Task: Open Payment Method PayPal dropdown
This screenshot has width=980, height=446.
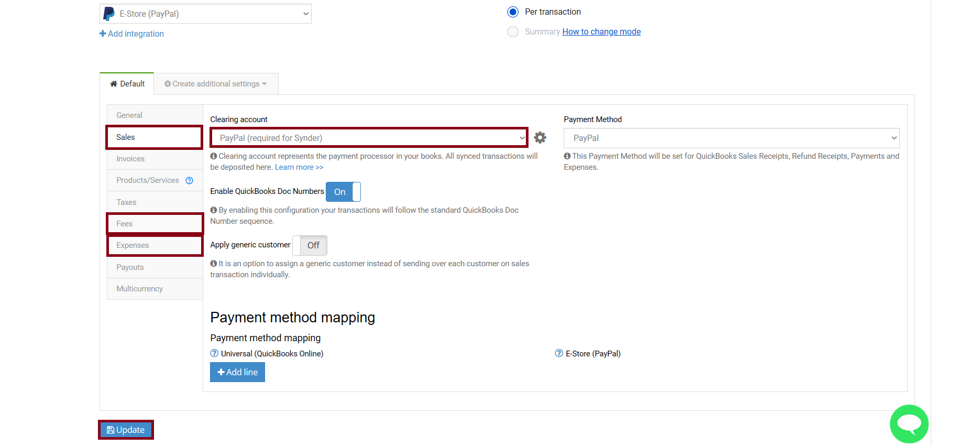Action: [731, 138]
